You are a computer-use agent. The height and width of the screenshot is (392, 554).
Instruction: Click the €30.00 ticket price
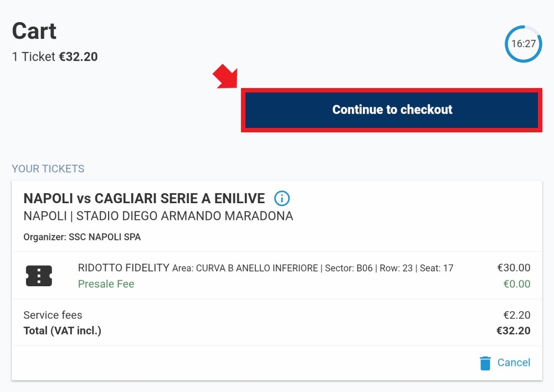[x=514, y=267]
